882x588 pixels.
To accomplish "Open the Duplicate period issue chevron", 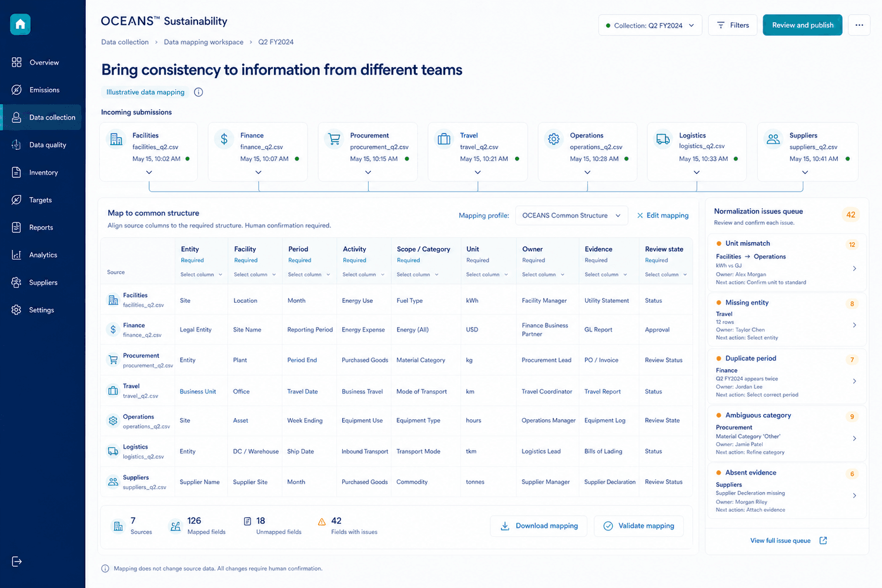I will (854, 381).
